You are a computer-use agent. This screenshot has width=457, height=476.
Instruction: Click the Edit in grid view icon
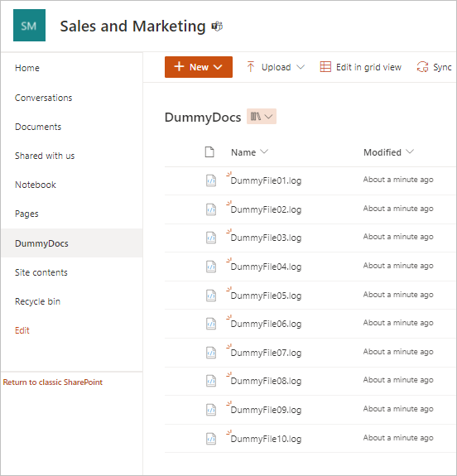[325, 67]
